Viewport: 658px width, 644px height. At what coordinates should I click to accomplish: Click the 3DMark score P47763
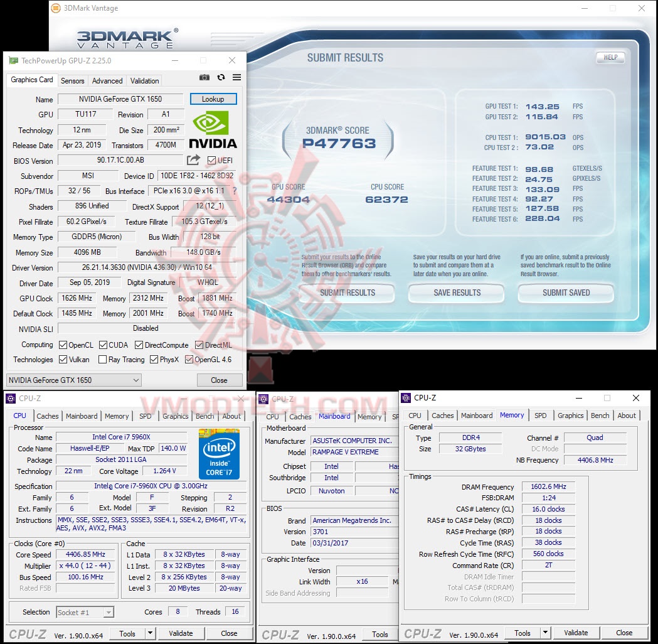click(x=339, y=144)
